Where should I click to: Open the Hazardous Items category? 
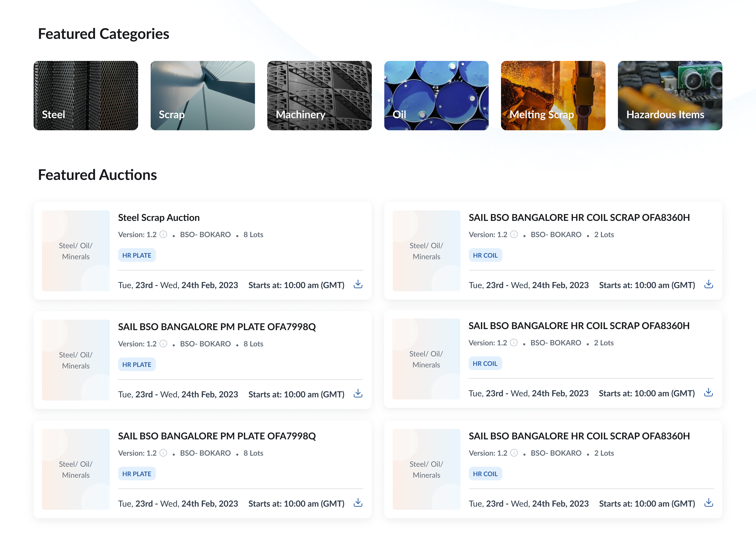point(670,95)
